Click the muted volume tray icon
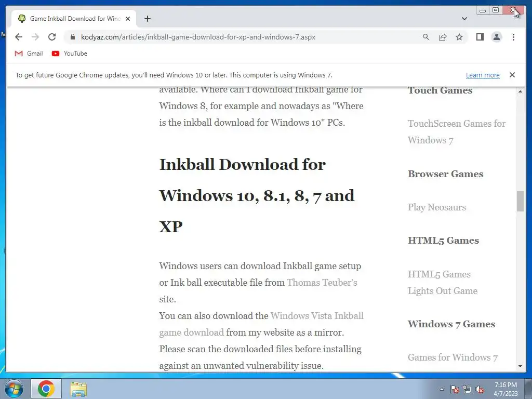The image size is (532, 399). click(480, 390)
